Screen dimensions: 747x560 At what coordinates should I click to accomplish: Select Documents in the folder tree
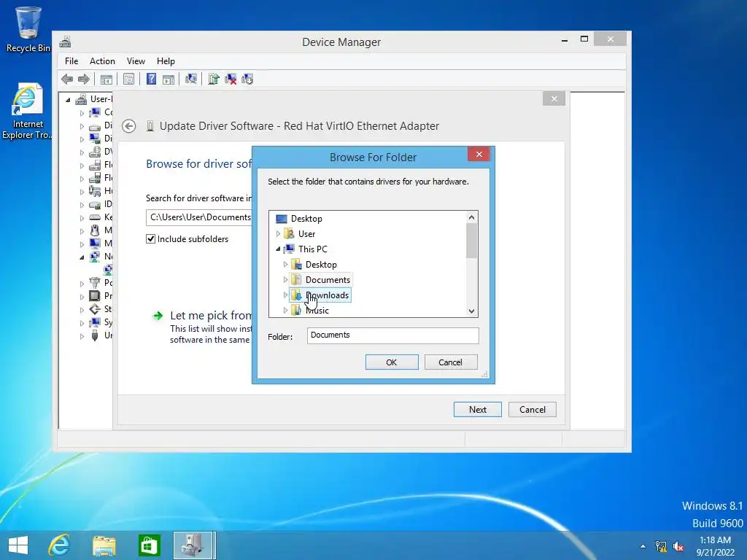[322, 279]
